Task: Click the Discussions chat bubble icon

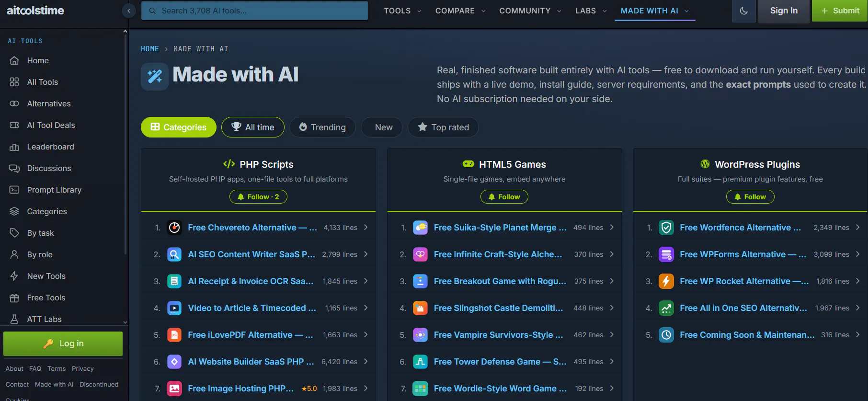Action: click(x=14, y=168)
